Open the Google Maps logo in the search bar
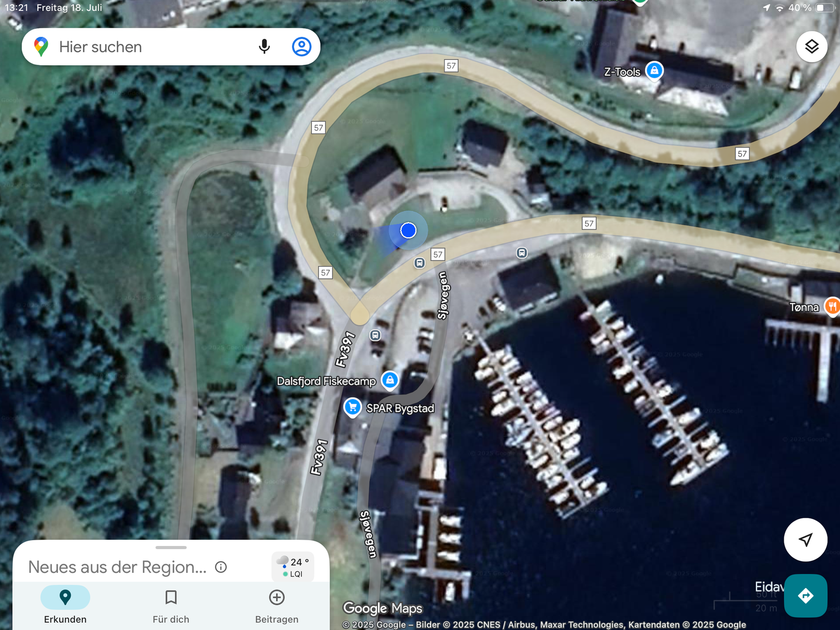840x630 pixels. coord(41,47)
